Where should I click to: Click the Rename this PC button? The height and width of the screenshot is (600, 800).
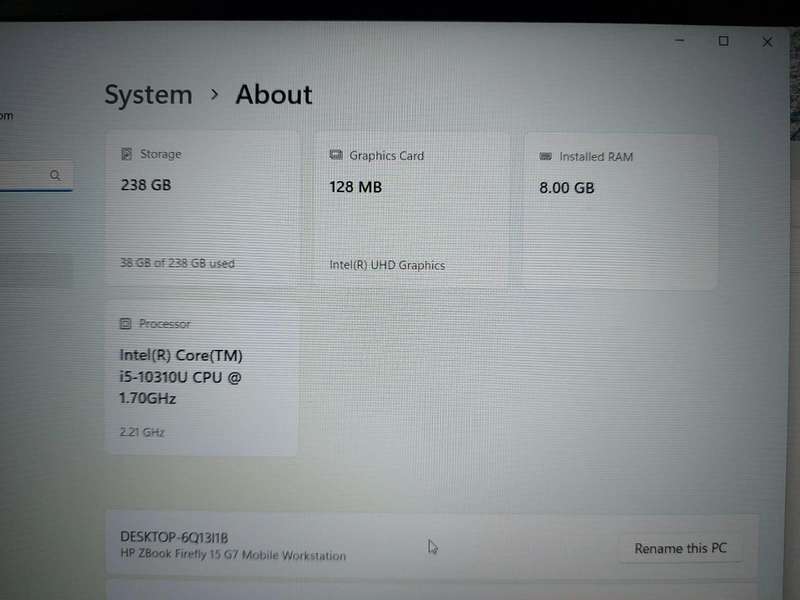point(680,548)
